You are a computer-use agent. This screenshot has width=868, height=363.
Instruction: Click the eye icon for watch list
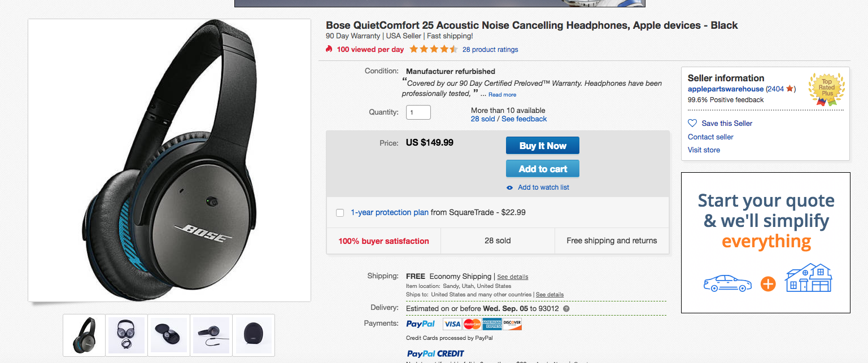point(510,187)
